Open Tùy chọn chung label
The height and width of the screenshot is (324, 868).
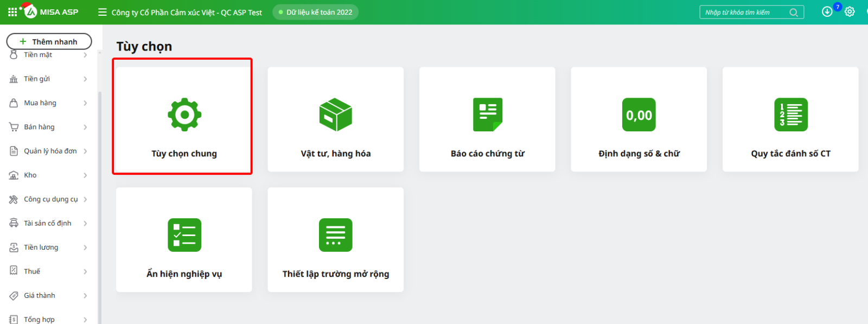[x=184, y=154]
